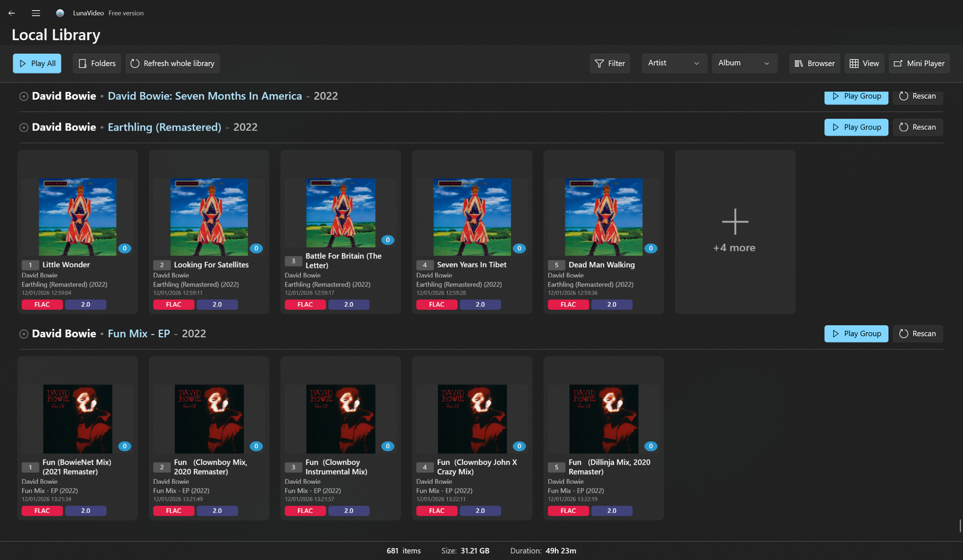Play all library items
963x560 pixels.
pyautogui.click(x=37, y=64)
